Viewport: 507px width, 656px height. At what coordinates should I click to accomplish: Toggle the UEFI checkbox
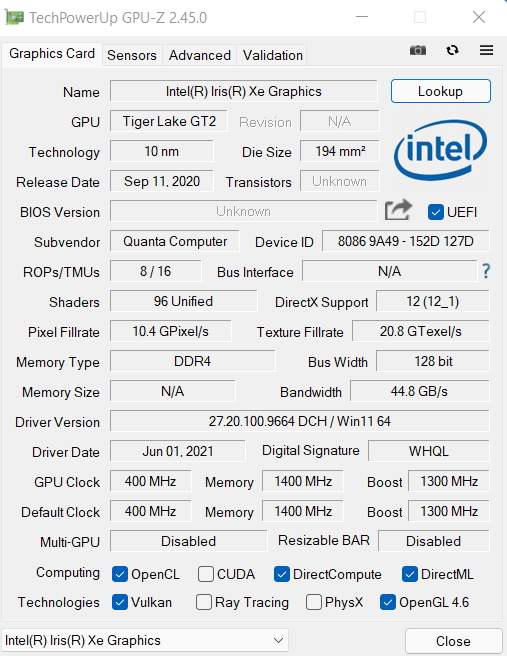435,212
